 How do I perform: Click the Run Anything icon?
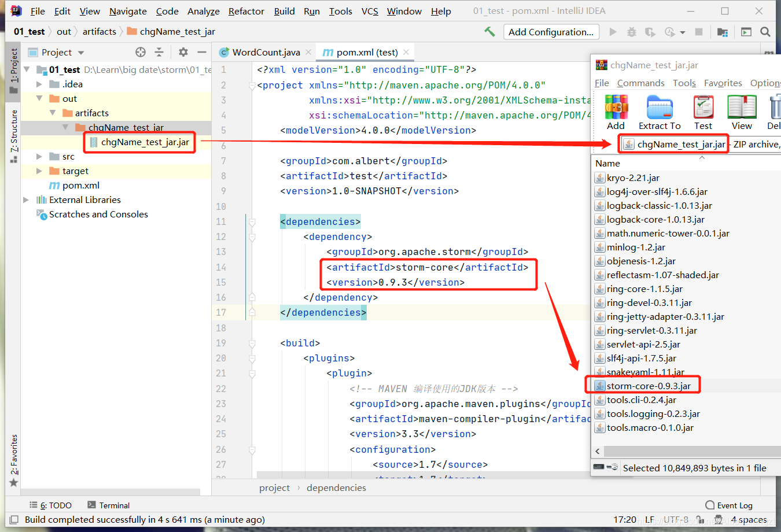pyautogui.click(x=746, y=32)
